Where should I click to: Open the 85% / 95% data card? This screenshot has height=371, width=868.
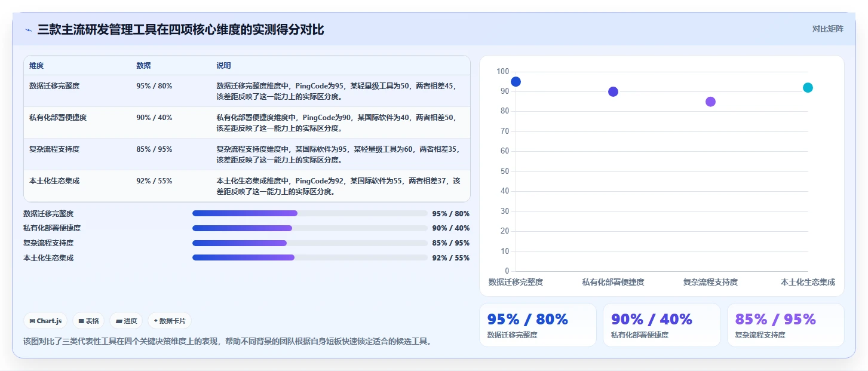pyautogui.click(x=785, y=325)
